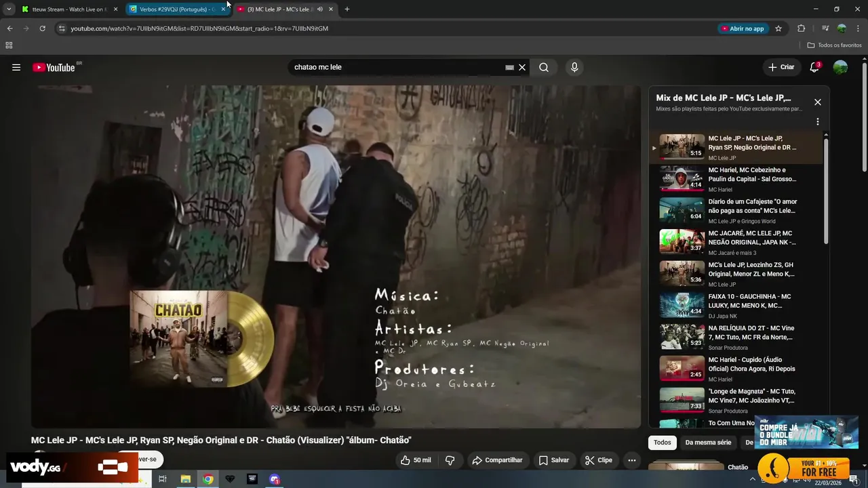Open the tab search dropdown

[x=9, y=9]
